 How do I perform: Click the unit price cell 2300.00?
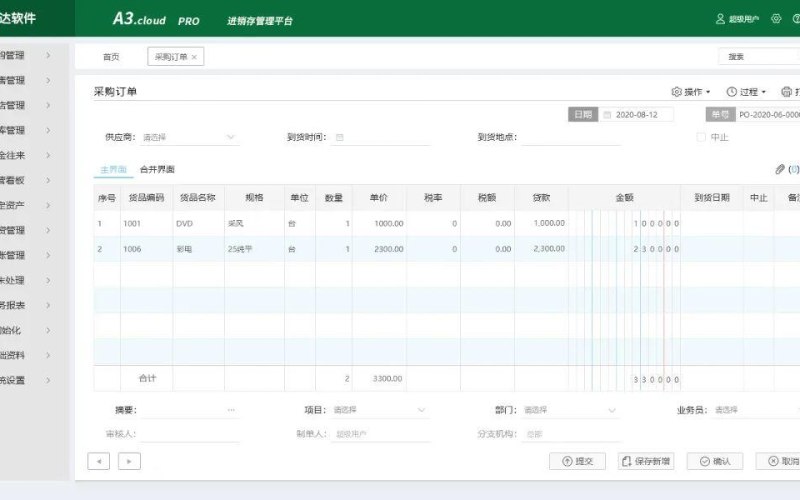pyautogui.click(x=379, y=249)
